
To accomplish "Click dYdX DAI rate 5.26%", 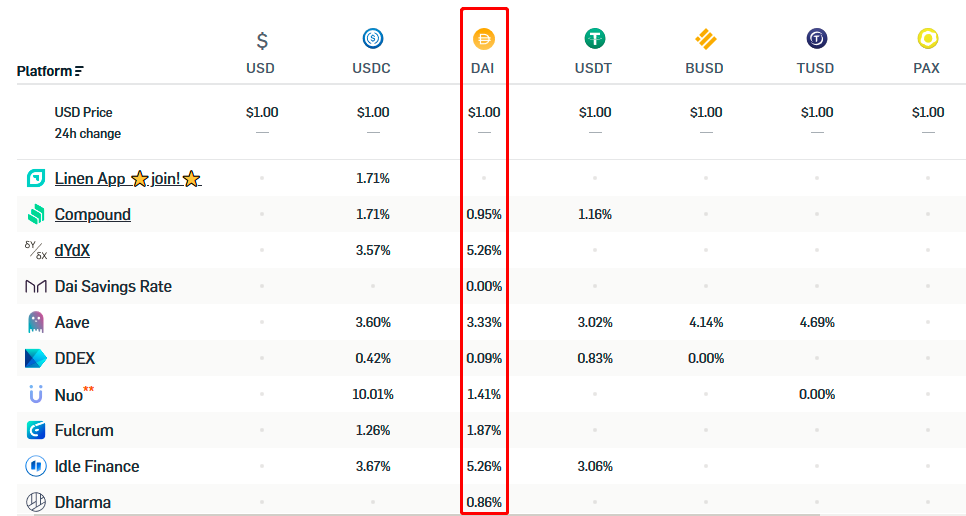I will coord(484,250).
